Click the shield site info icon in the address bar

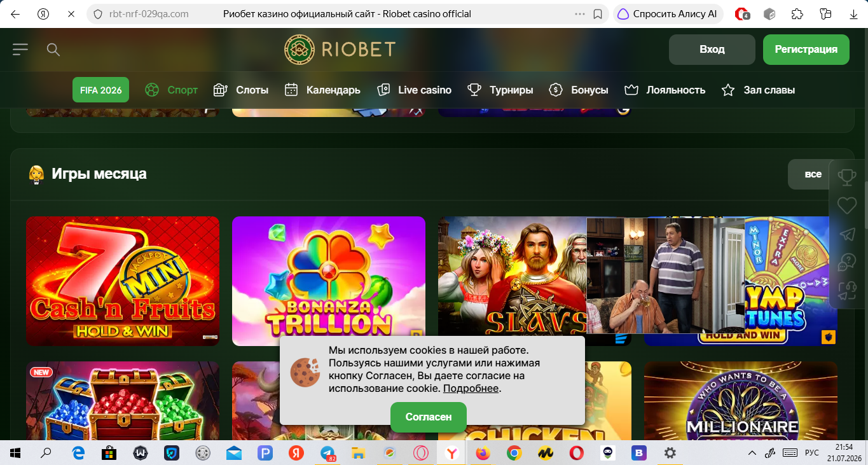pyautogui.click(x=97, y=14)
